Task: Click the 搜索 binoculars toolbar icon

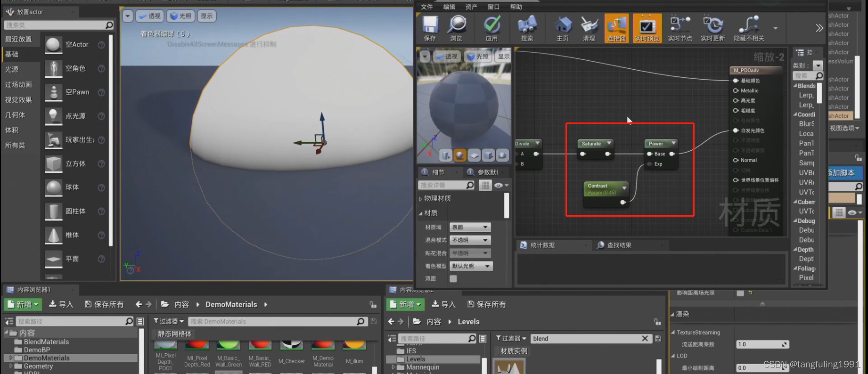Action: point(527,28)
